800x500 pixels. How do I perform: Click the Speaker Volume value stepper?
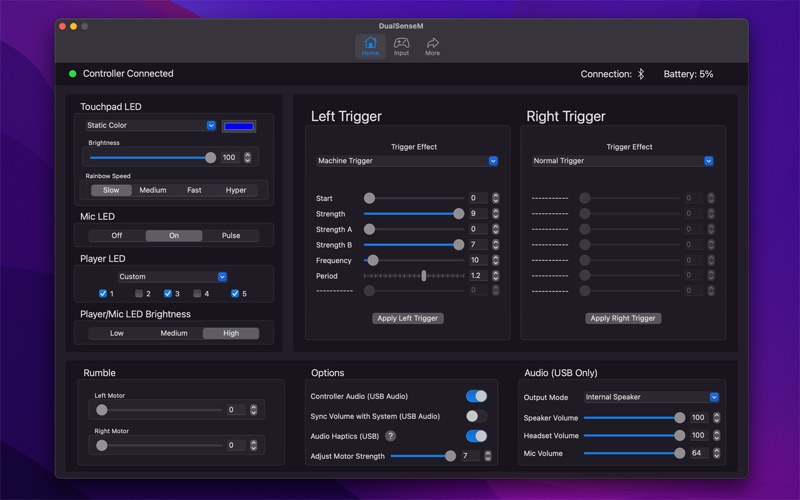716,418
